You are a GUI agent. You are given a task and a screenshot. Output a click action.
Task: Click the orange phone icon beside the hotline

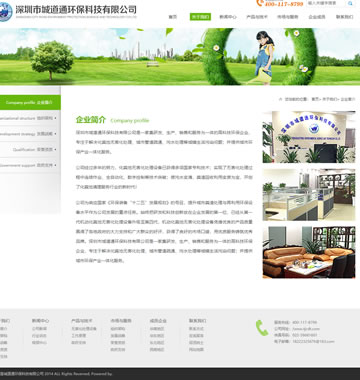pyautogui.click(x=260, y=3)
